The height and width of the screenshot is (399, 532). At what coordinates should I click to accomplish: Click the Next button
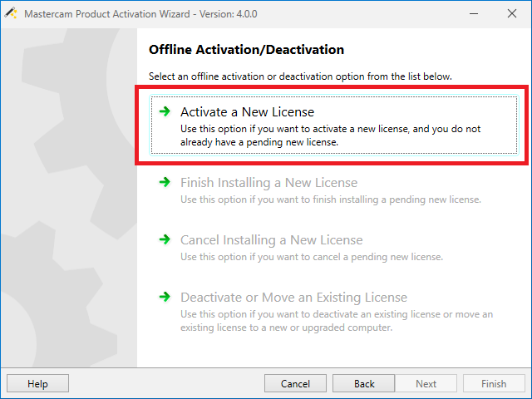[x=426, y=383]
